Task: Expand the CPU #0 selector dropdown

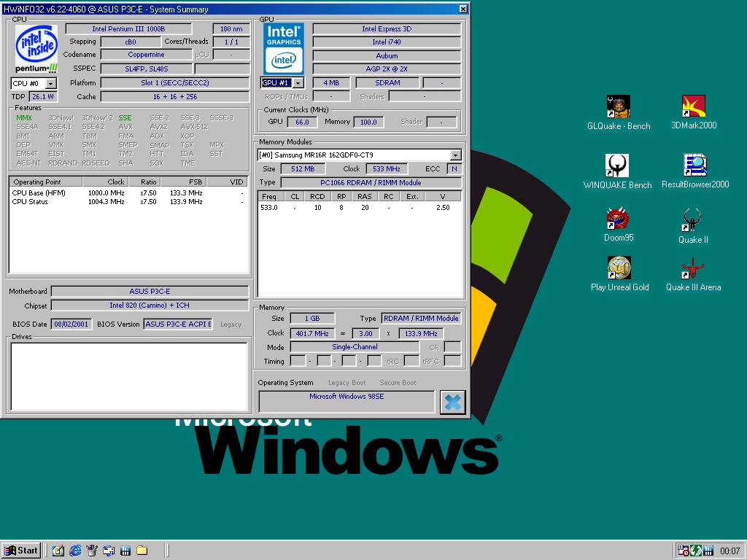Action: [51, 84]
